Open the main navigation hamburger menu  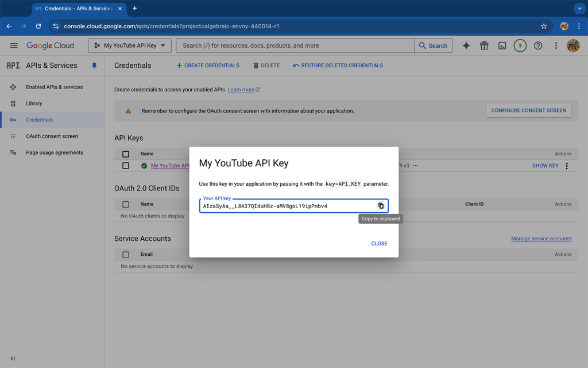[x=14, y=45]
